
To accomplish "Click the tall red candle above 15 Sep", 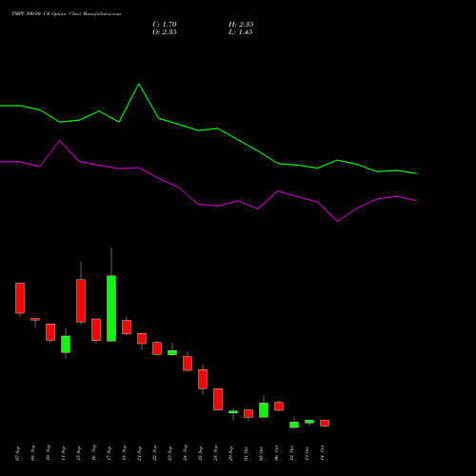I will [x=81, y=301].
